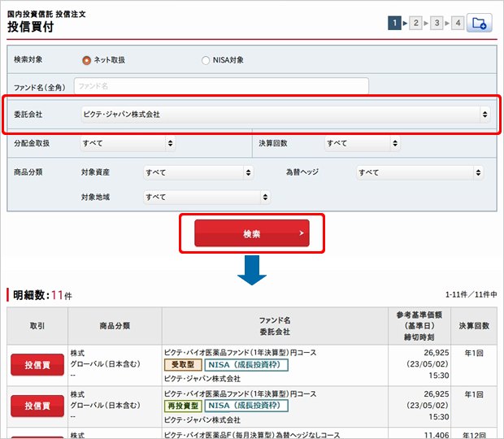Screen dimensions: 504x439
Task: Click fund name ピクテ・バイオ医薬品ファンド in first row
Action: coord(240,353)
